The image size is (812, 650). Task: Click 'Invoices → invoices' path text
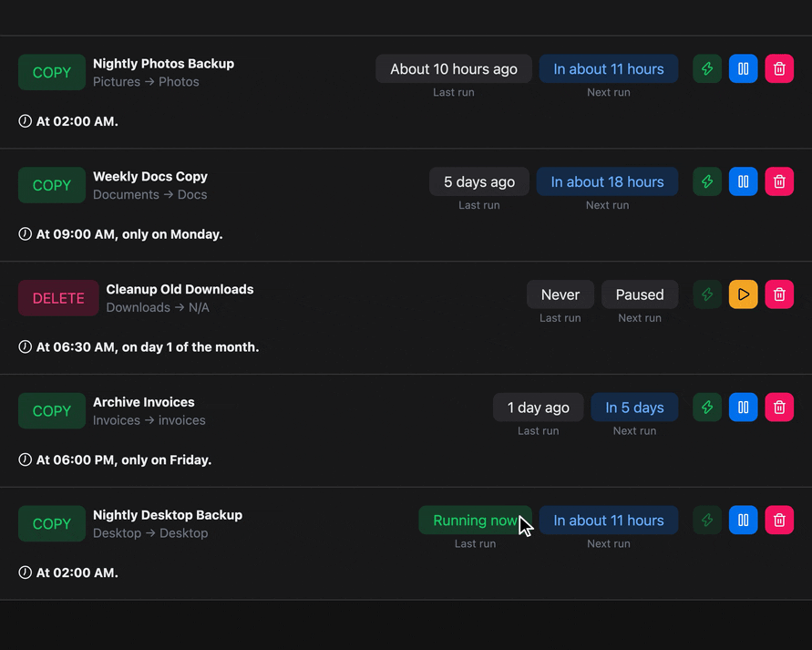coord(149,420)
